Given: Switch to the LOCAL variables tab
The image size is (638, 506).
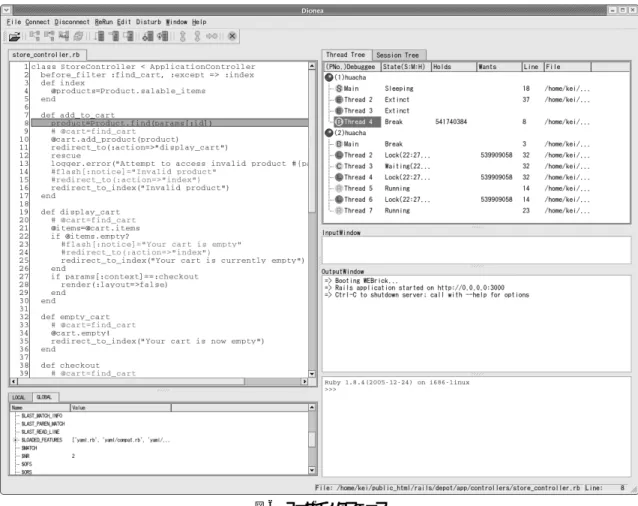Looking at the screenshot, I should 19,397.
